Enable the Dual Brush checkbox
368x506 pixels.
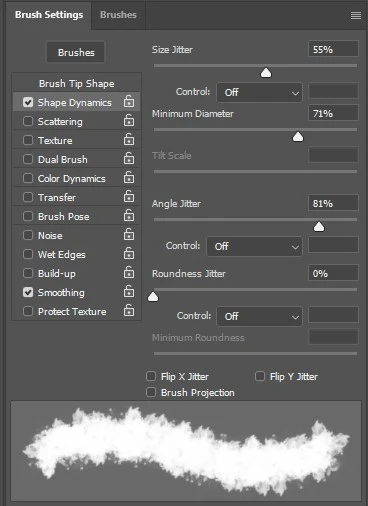coord(28,159)
